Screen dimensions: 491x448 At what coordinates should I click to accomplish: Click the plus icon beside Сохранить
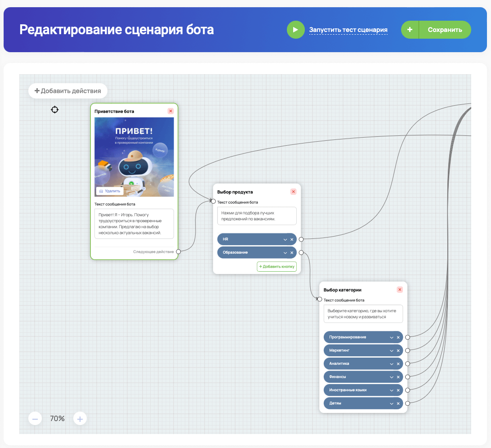(x=410, y=30)
